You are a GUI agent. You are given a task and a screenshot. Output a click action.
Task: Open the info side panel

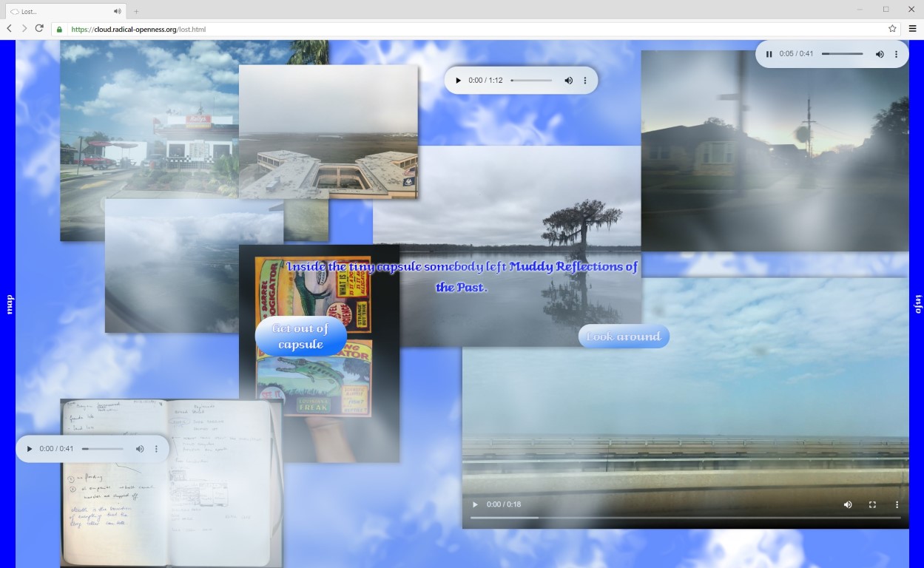pyautogui.click(x=917, y=304)
